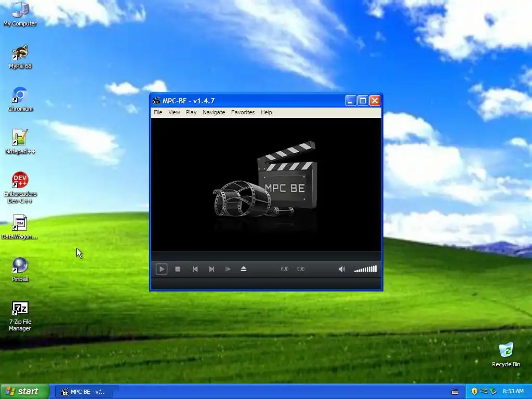
Task: Click the eject/open file icon
Action: [244, 269]
